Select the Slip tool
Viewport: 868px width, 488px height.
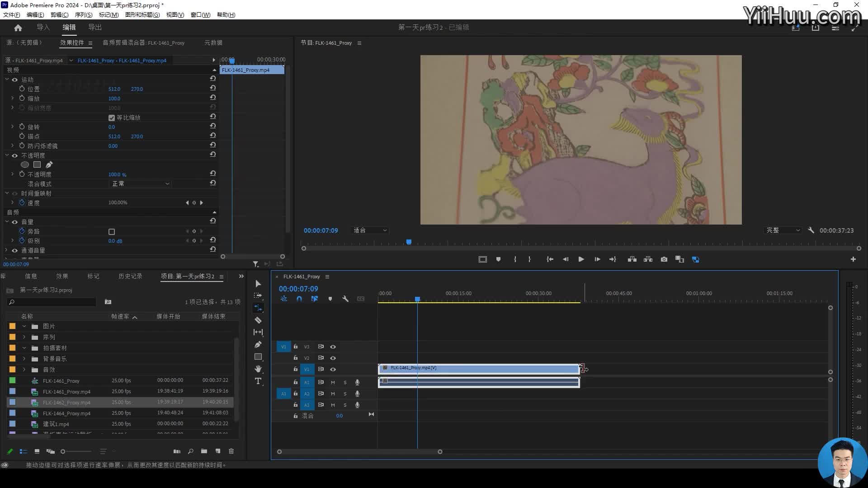258,332
